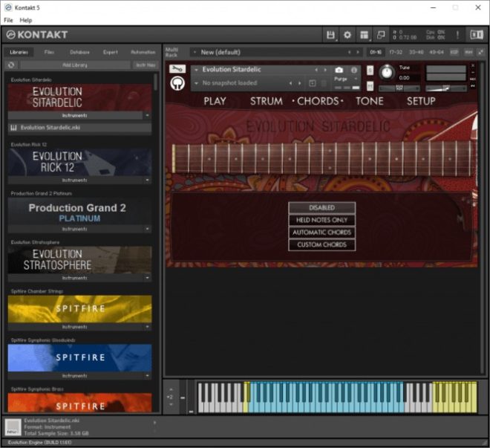Image resolution: width=490 pixels, height=448 pixels.
Task: Go to next multi arrow
Action: click(x=358, y=52)
